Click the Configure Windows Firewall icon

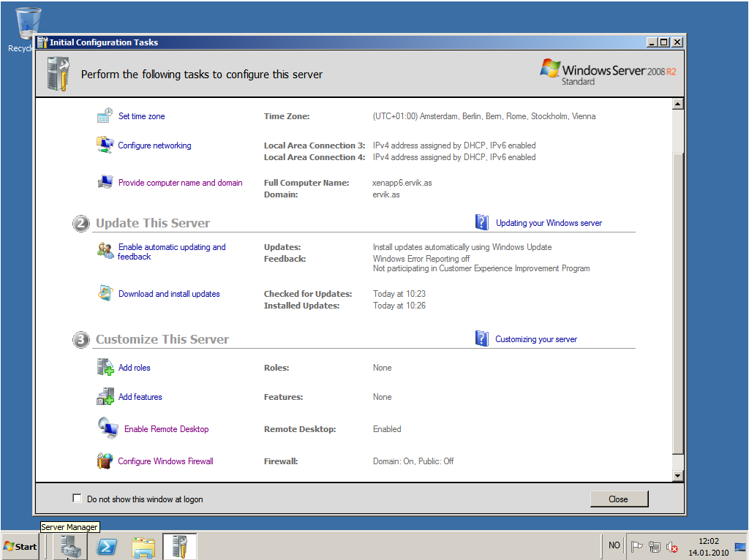105,461
